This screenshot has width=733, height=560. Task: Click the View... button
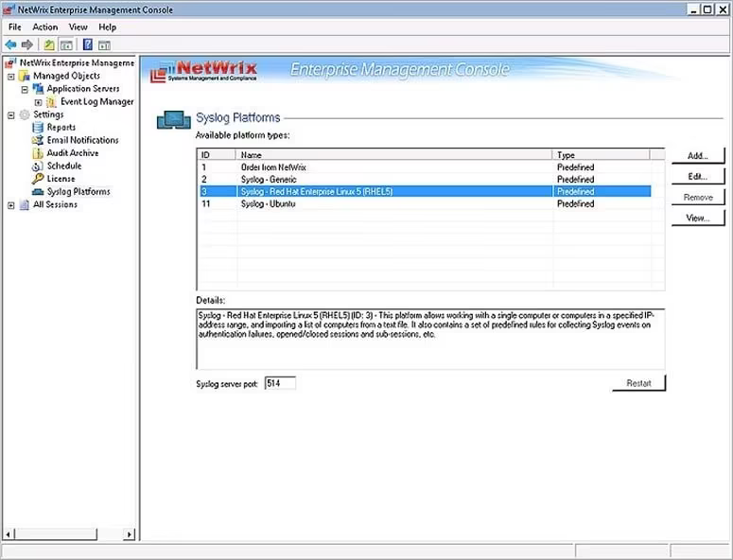coord(698,218)
